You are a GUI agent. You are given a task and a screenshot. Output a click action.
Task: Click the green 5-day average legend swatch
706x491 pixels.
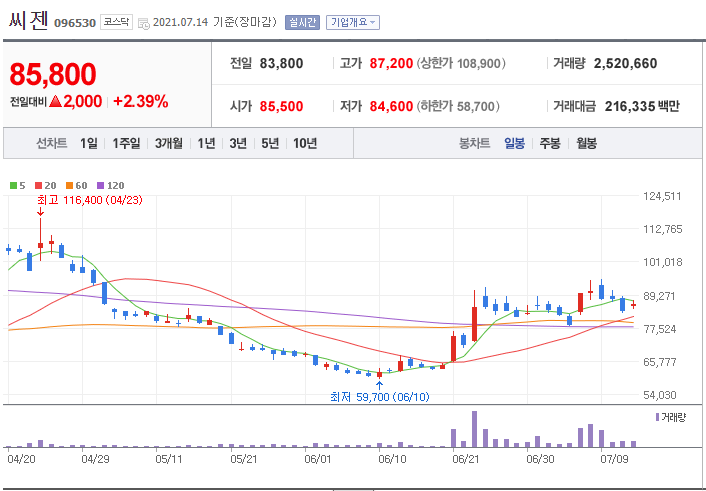[14, 186]
